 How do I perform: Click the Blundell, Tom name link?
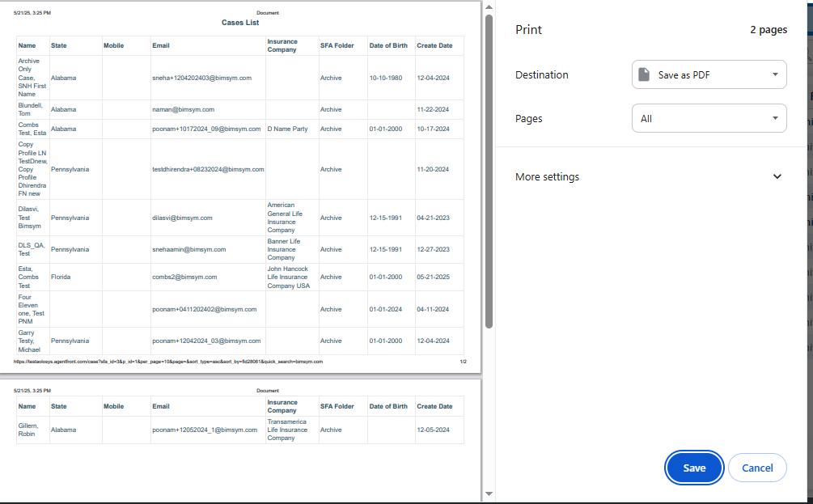pos(31,109)
